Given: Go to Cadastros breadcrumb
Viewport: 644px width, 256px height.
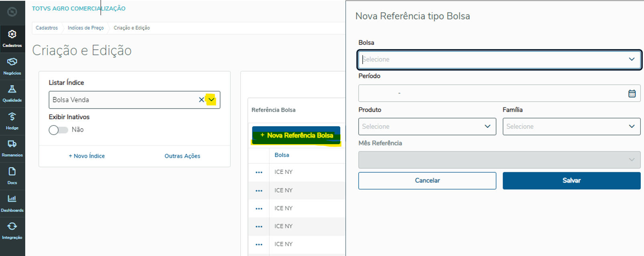Looking at the screenshot, I should 46,28.
